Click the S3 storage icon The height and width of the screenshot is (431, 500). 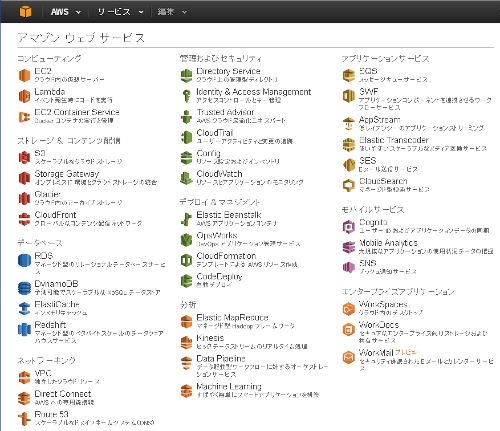(24, 157)
